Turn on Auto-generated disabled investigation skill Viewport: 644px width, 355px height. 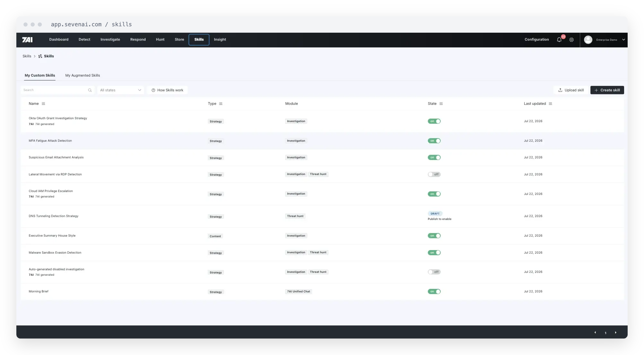[x=434, y=272]
